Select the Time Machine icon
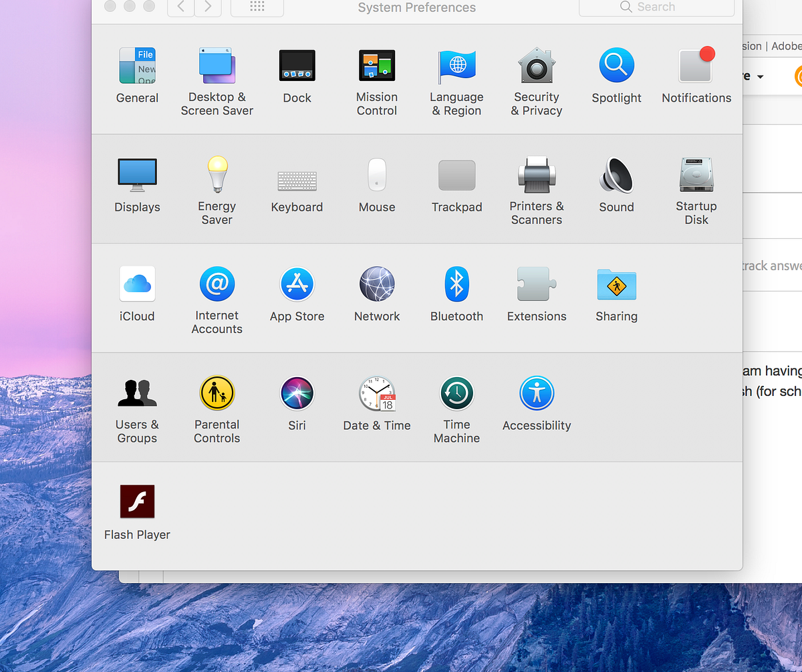The image size is (802, 672). click(456, 393)
